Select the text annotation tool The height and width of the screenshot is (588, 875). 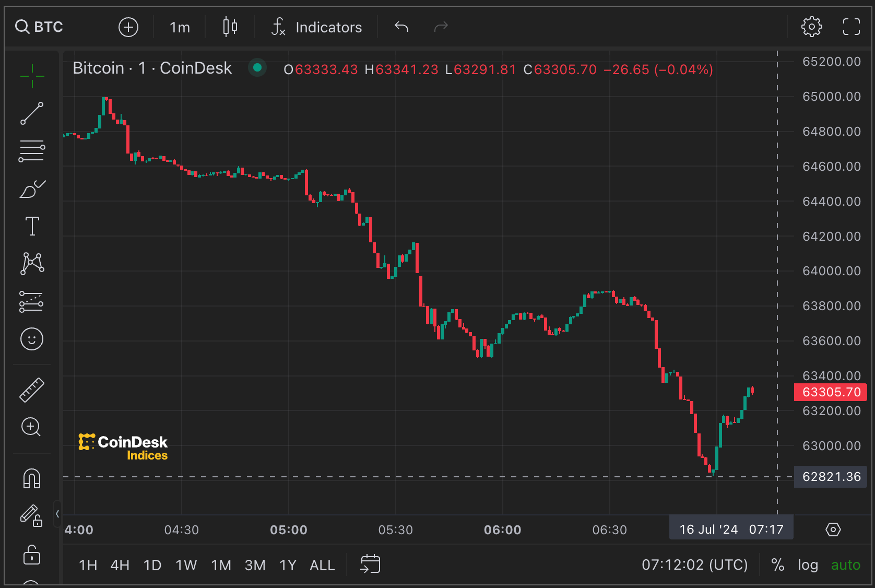(x=32, y=226)
